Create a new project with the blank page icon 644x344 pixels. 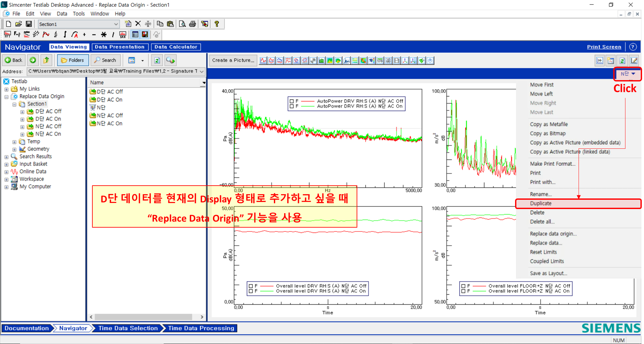click(x=9, y=24)
